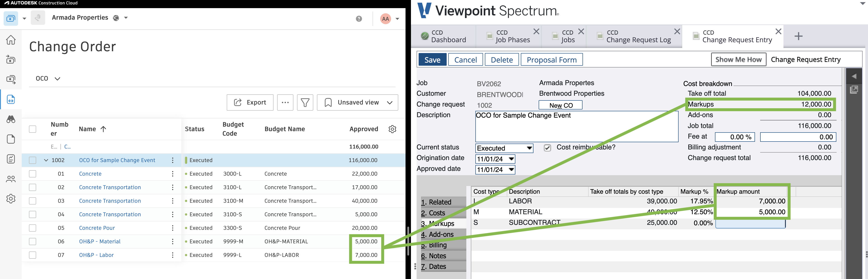Click the help question mark icon
Screen dimensions: 868x279
359,19
